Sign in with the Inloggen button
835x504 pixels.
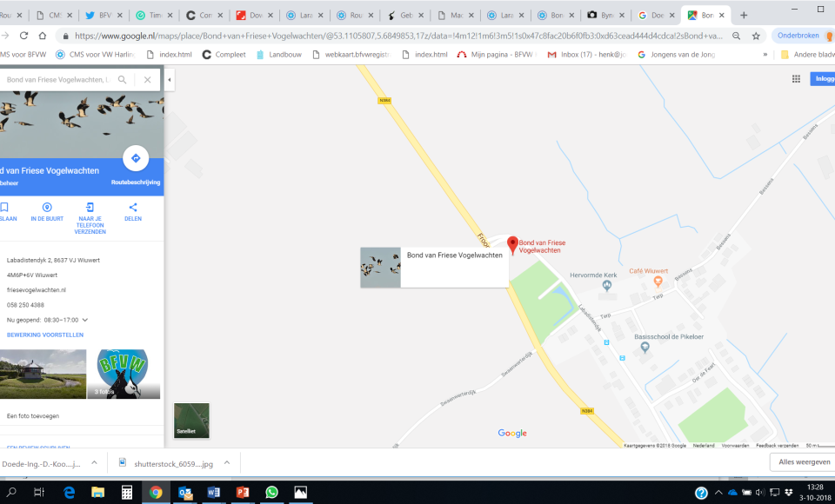[823, 79]
